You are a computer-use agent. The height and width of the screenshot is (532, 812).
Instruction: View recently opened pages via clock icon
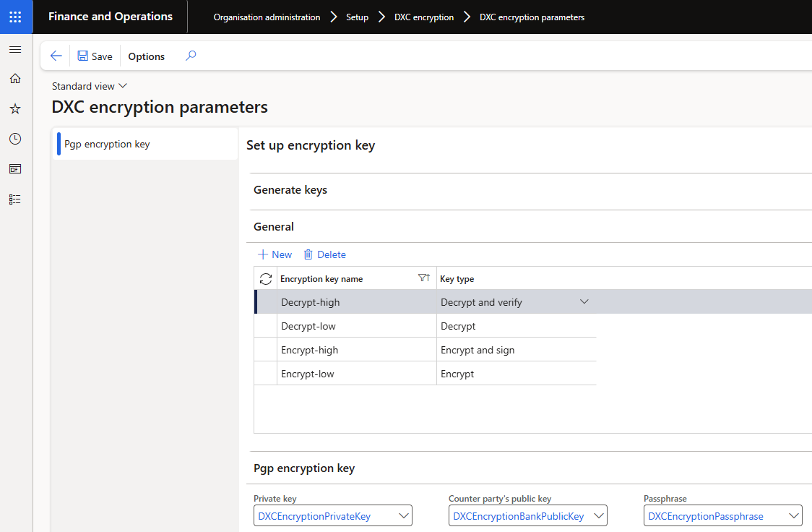(x=15, y=138)
